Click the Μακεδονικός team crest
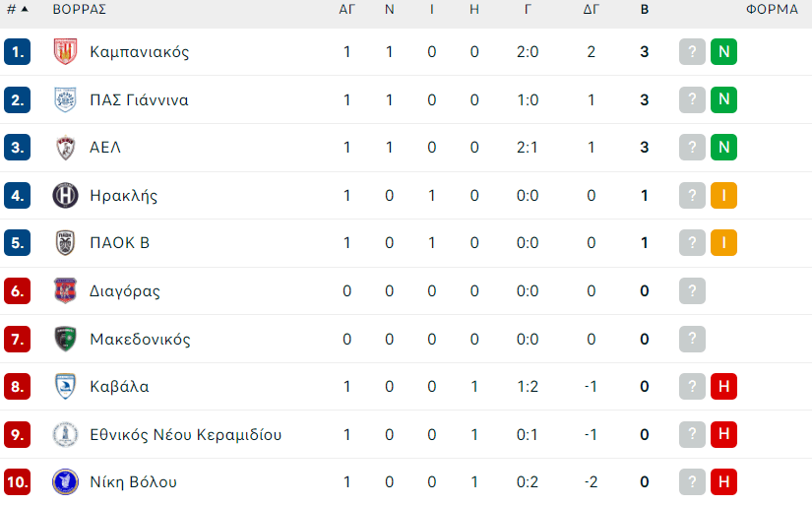Image resolution: width=812 pixels, height=505 pixels. [65, 340]
